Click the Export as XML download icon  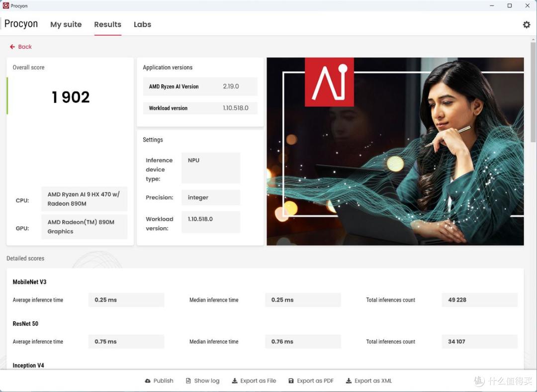point(349,381)
